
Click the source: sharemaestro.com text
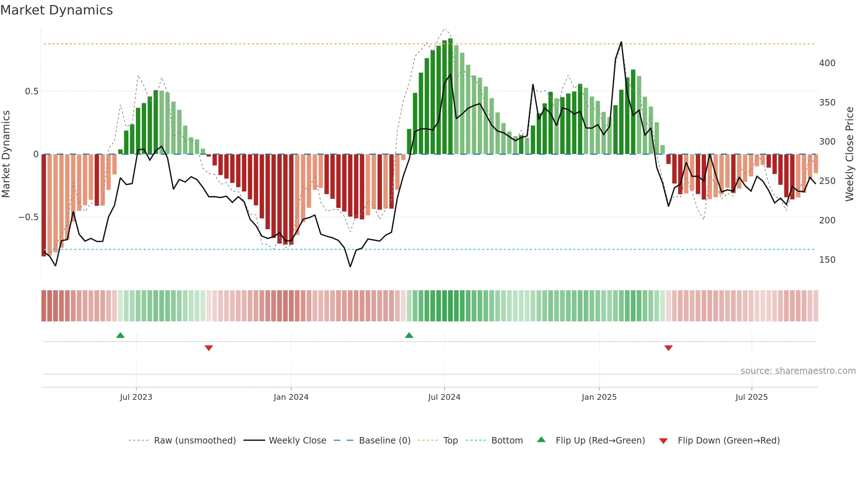coord(798,371)
